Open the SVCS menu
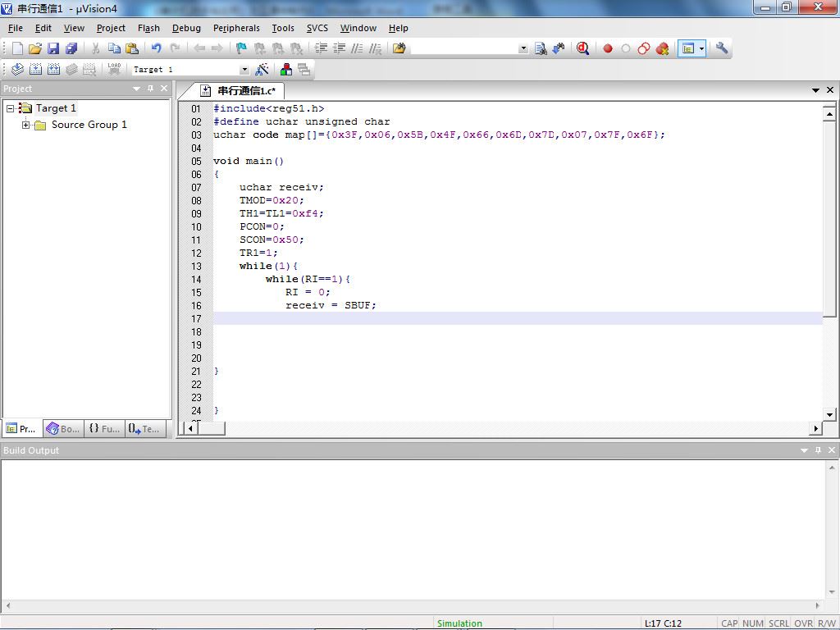The image size is (840, 630). (317, 28)
